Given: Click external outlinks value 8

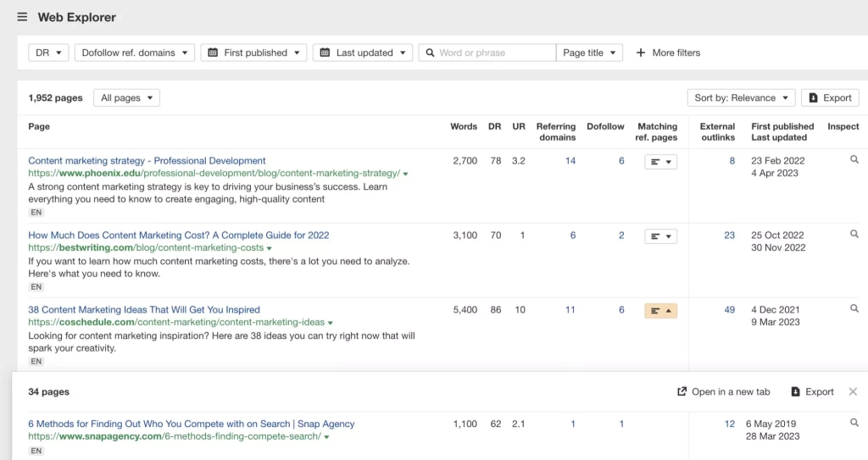Looking at the screenshot, I should coord(732,160).
